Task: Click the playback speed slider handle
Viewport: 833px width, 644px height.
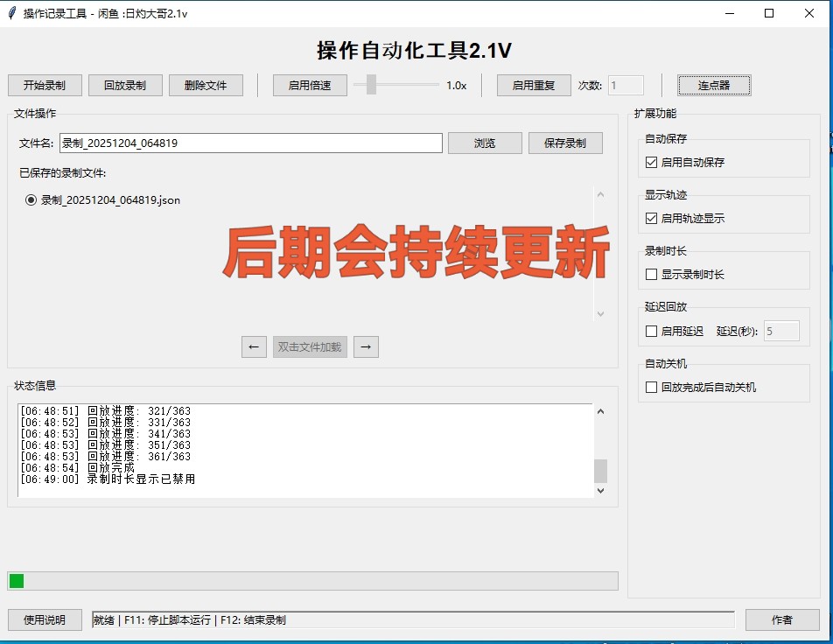Action: click(371, 85)
